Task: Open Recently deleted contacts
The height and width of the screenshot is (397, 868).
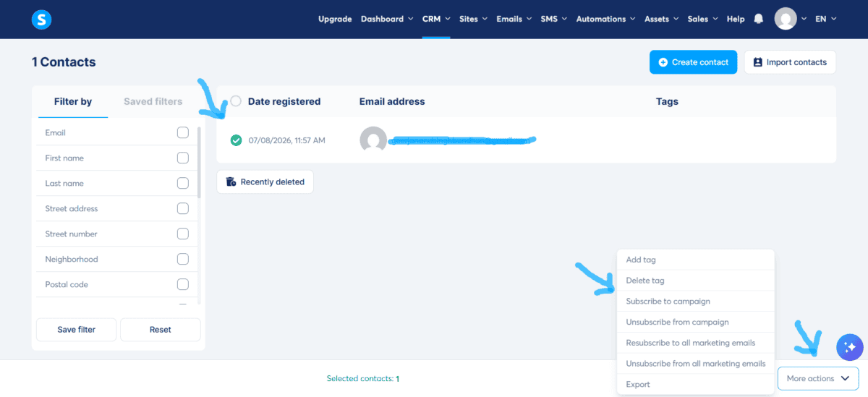Action: pyautogui.click(x=265, y=182)
